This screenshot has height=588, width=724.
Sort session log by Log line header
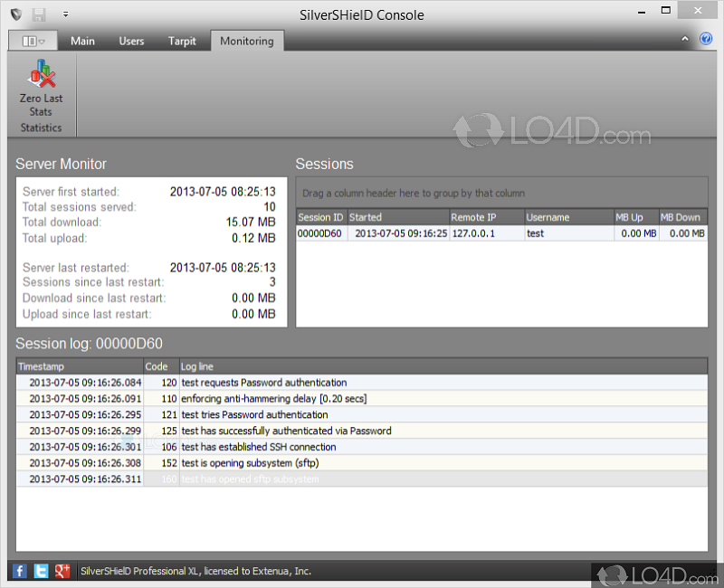pos(443,366)
